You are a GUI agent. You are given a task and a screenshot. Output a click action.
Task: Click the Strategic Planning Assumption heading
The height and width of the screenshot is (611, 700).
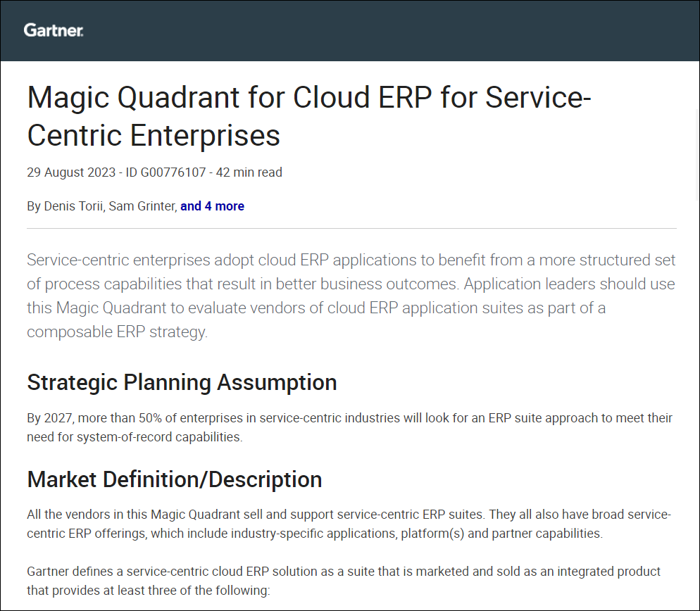click(x=182, y=382)
